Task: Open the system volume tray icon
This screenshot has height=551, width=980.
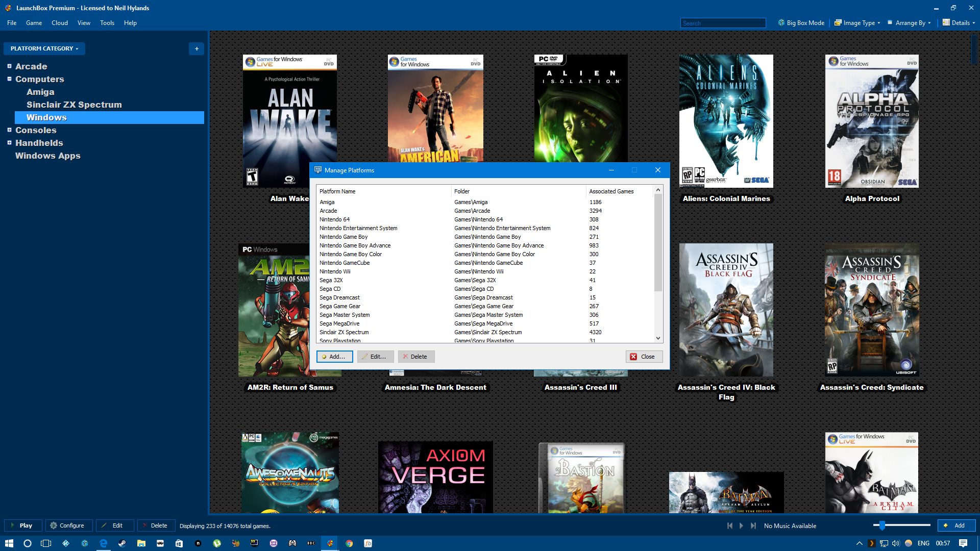Action: tap(896, 543)
